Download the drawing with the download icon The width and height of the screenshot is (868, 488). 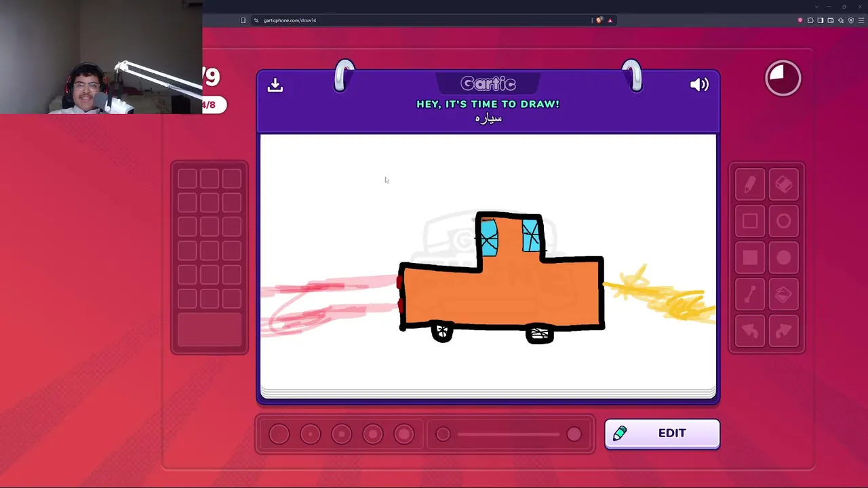[275, 85]
